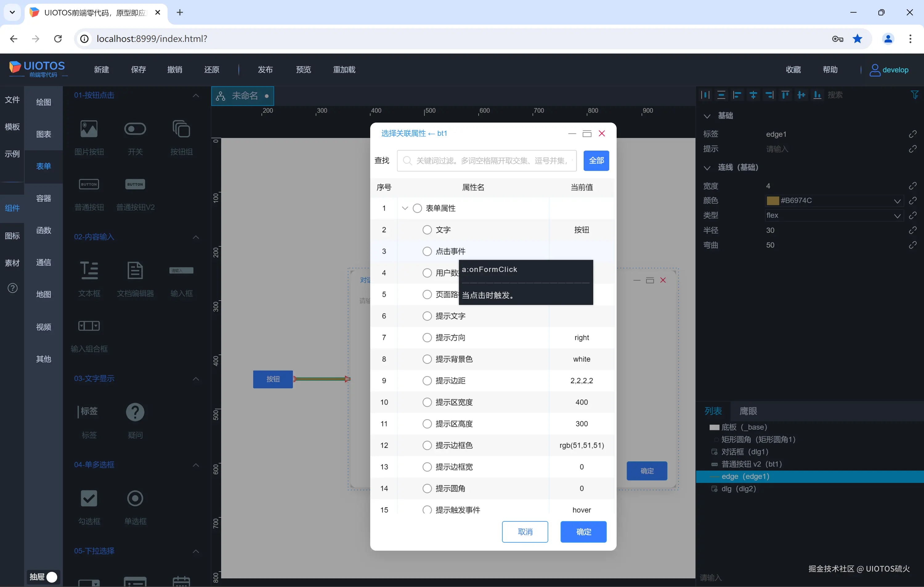Click 取消 in the dialog
The image size is (924, 587).
(525, 532)
